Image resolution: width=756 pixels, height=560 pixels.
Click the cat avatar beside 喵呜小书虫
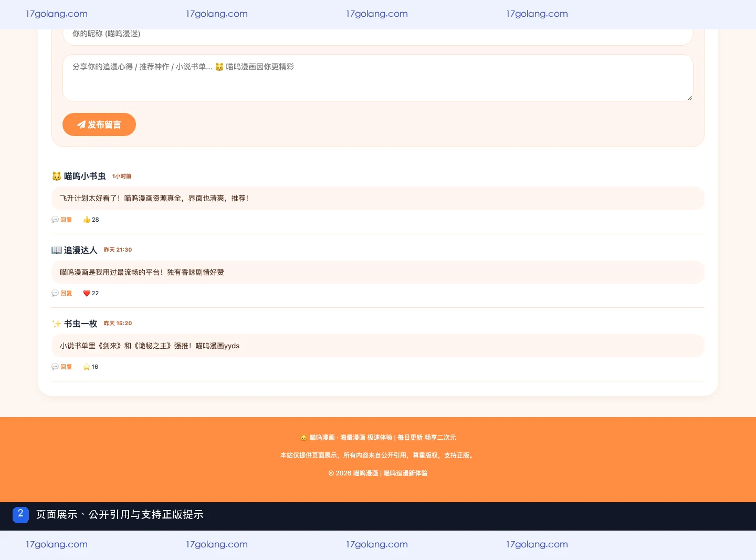click(57, 176)
